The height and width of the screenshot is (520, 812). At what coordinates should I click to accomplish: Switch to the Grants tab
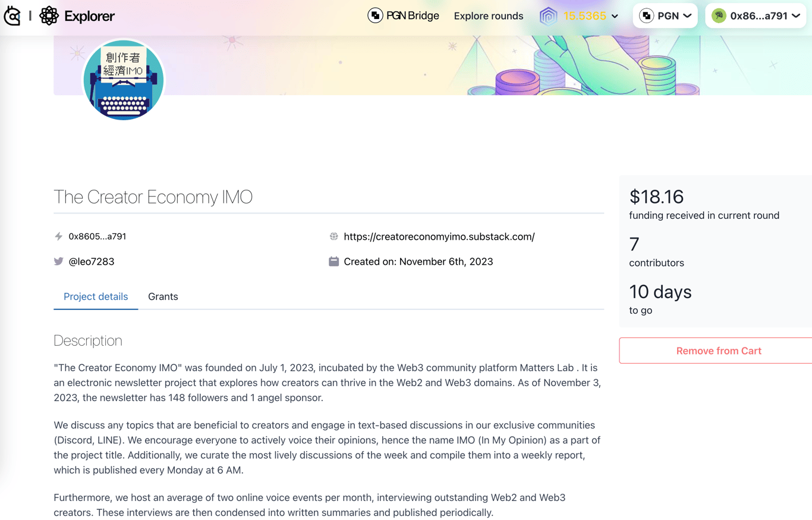[163, 296]
